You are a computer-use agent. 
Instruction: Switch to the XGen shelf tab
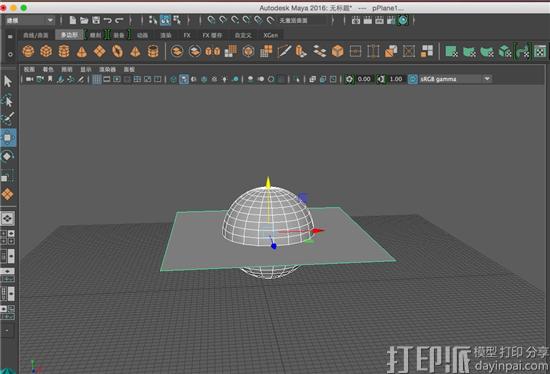[x=270, y=35]
